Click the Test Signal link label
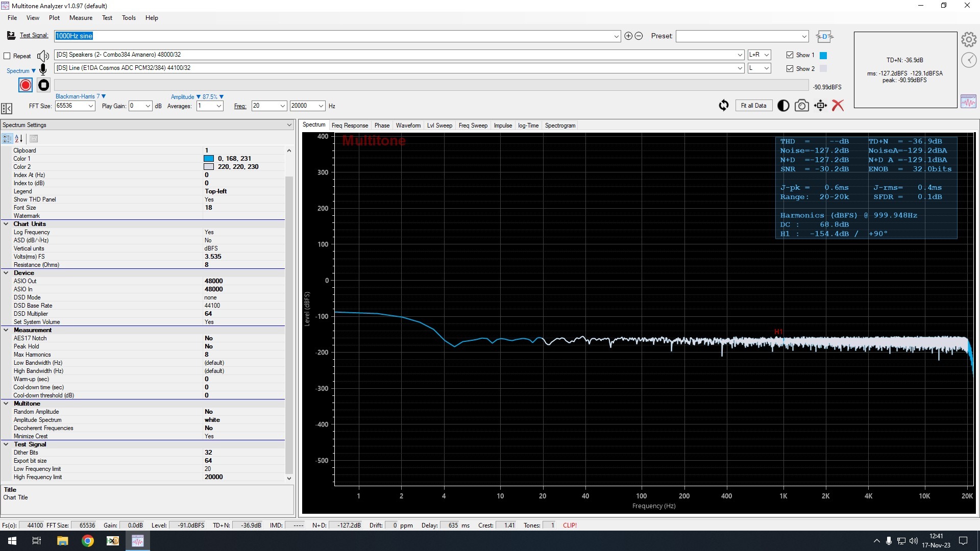 tap(34, 35)
